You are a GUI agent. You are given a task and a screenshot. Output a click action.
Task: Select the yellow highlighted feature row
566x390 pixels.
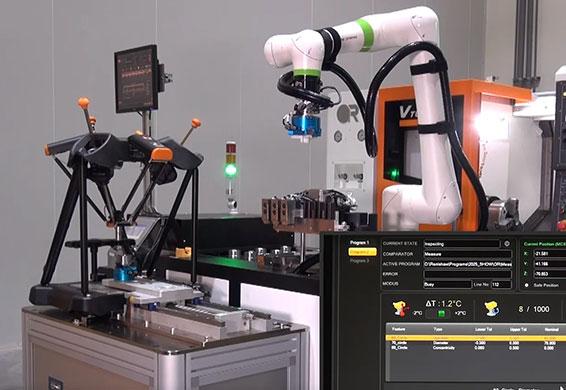pos(476,338)
